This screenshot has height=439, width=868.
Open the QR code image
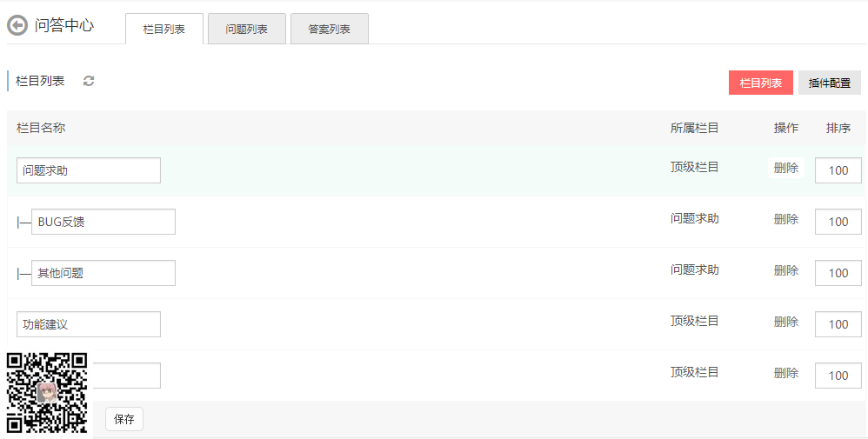(x=47, y=393)
